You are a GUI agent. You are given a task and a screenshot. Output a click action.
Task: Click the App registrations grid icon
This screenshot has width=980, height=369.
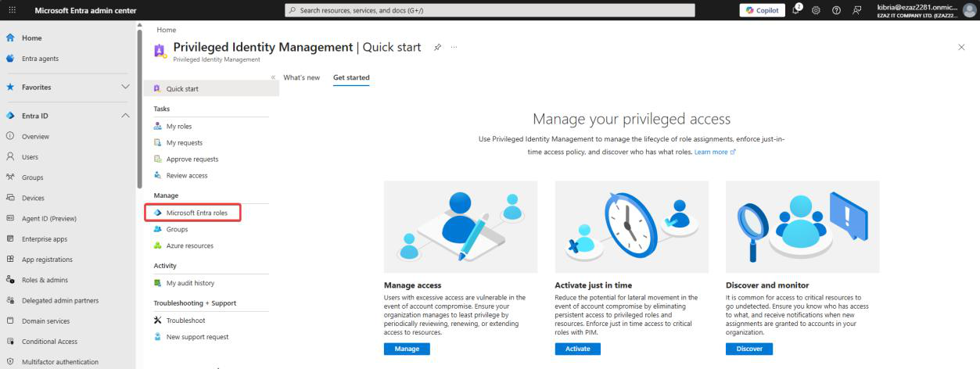(10, 260)
